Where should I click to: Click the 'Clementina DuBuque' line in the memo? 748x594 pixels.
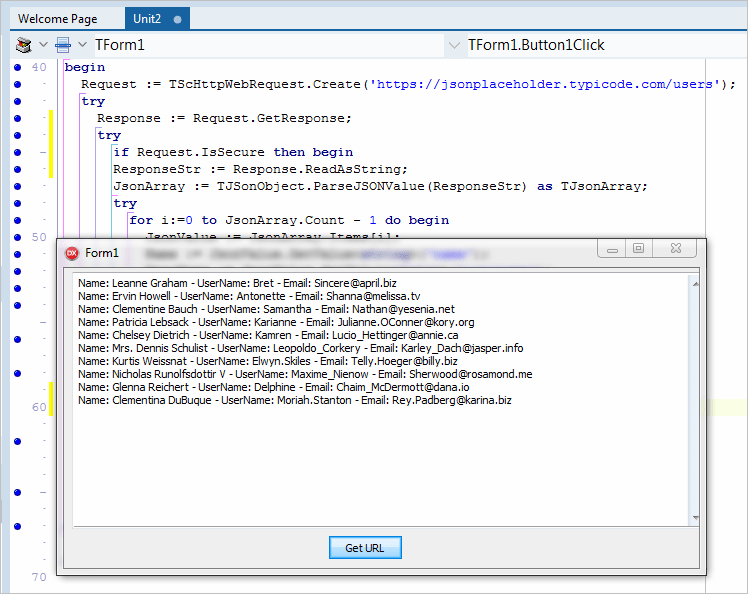coord(294,400)
